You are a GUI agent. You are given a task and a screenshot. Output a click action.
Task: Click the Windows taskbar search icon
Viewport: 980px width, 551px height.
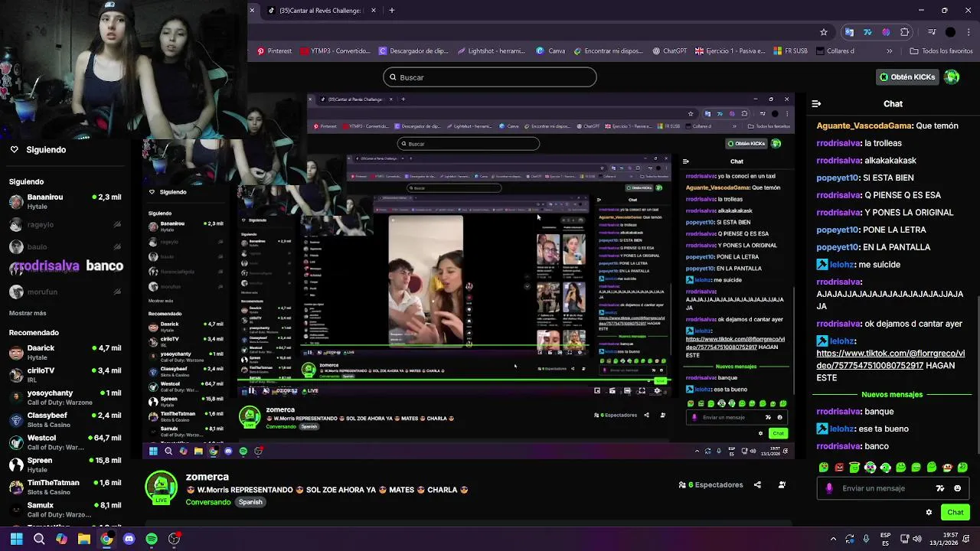pyautogui.click(x=39, y=539)
